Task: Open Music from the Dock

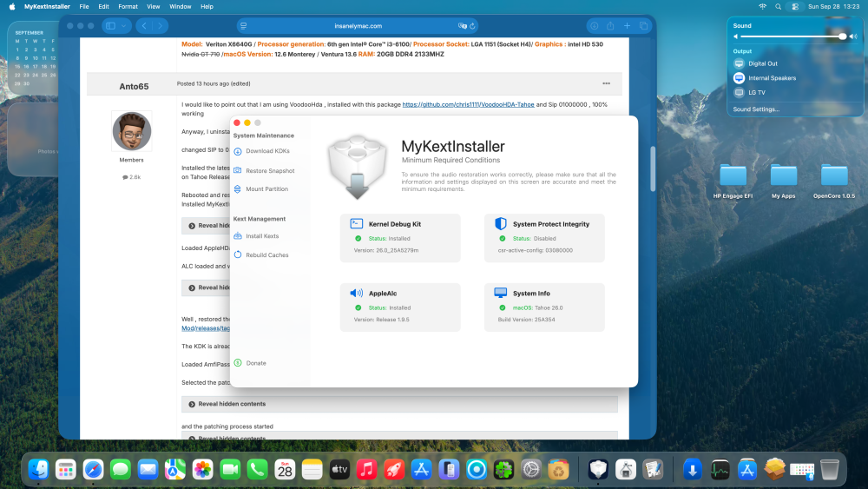Action: pos(366,470)
